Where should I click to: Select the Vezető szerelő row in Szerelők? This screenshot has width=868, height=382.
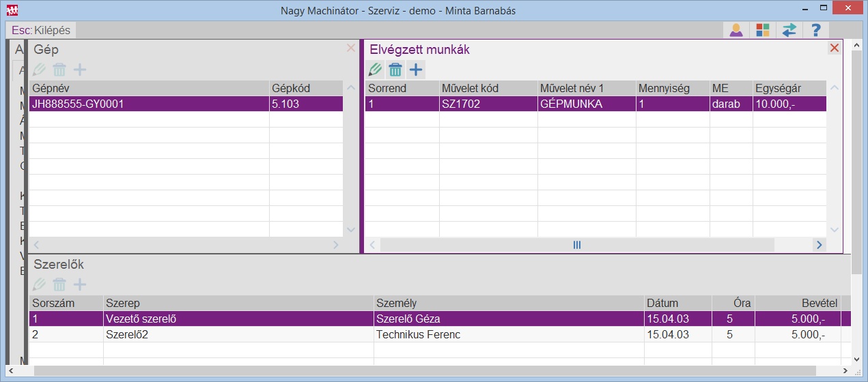tap(239, 319)
